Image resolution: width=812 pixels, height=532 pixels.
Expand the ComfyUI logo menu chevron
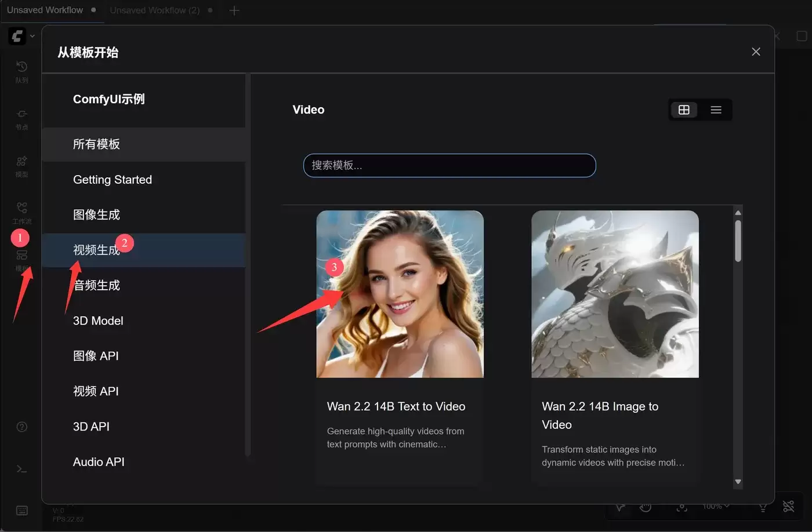(x=32, y=36)
